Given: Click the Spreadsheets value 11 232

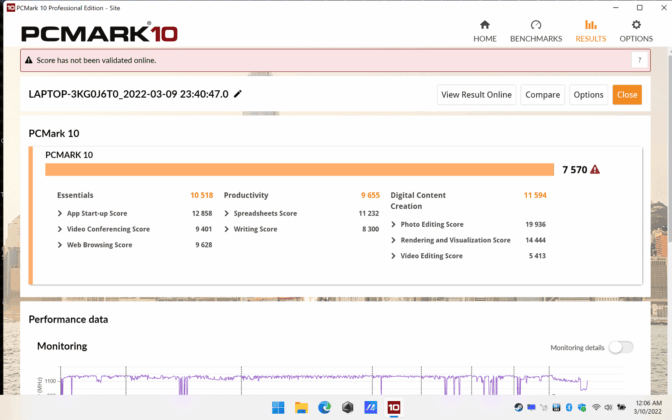Looking at the screenshot, I should click(369, 213).
